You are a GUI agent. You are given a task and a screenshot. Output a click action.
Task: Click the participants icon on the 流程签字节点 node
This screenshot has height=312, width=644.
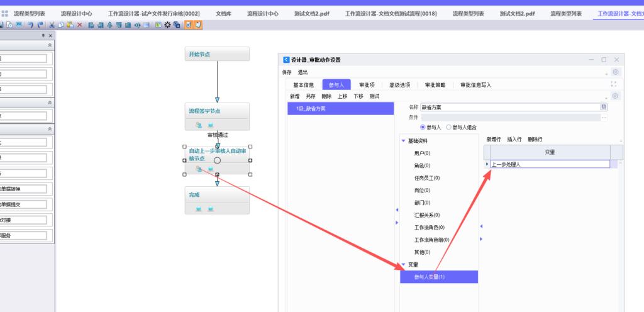(199, 125)
